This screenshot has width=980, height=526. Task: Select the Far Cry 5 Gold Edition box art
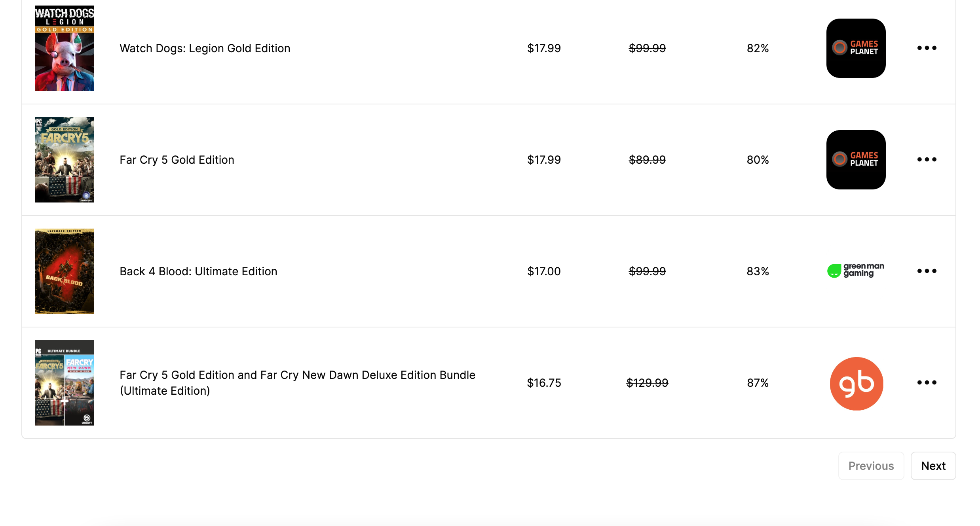pyautogui.click(x=64, y=159)
